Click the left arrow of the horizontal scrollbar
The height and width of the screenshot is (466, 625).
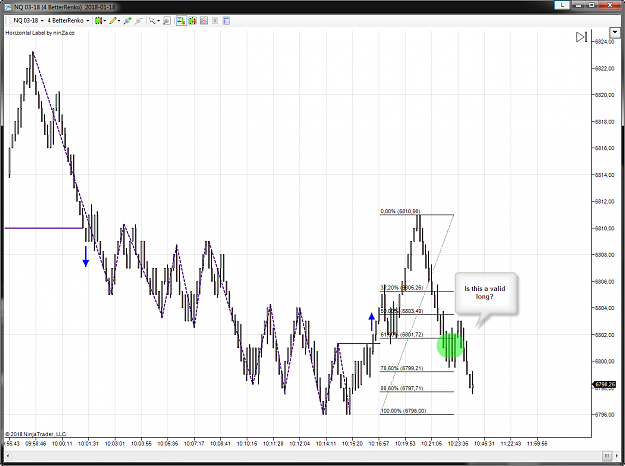click(x=8, y=455)
